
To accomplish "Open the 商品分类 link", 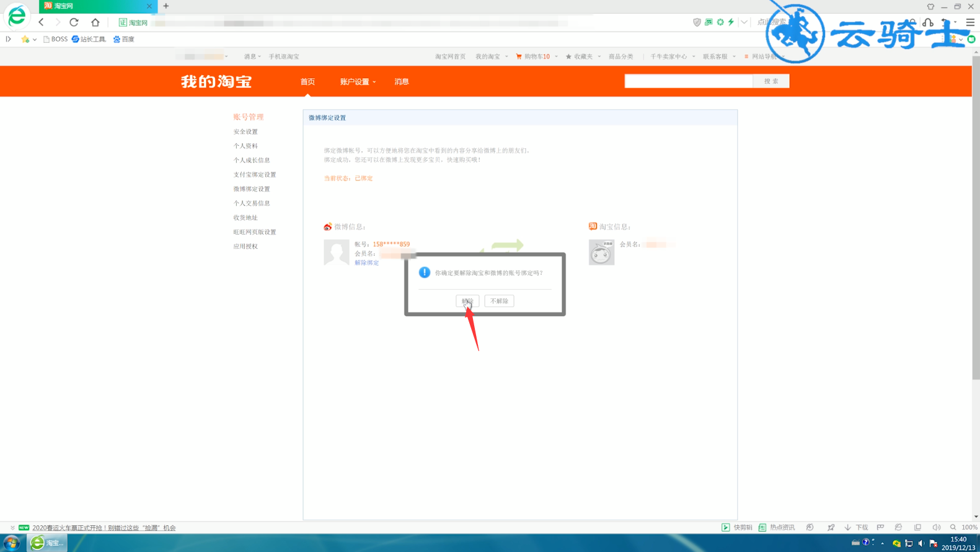I will pos(620,56).
